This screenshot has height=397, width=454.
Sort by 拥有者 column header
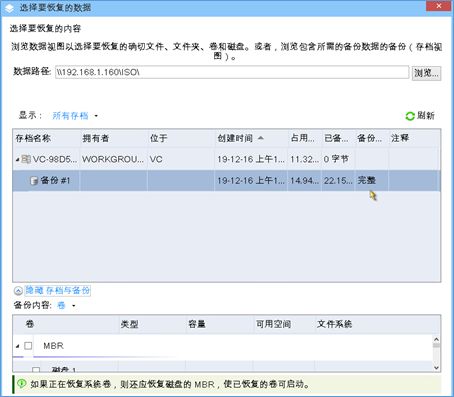[114, 138]
